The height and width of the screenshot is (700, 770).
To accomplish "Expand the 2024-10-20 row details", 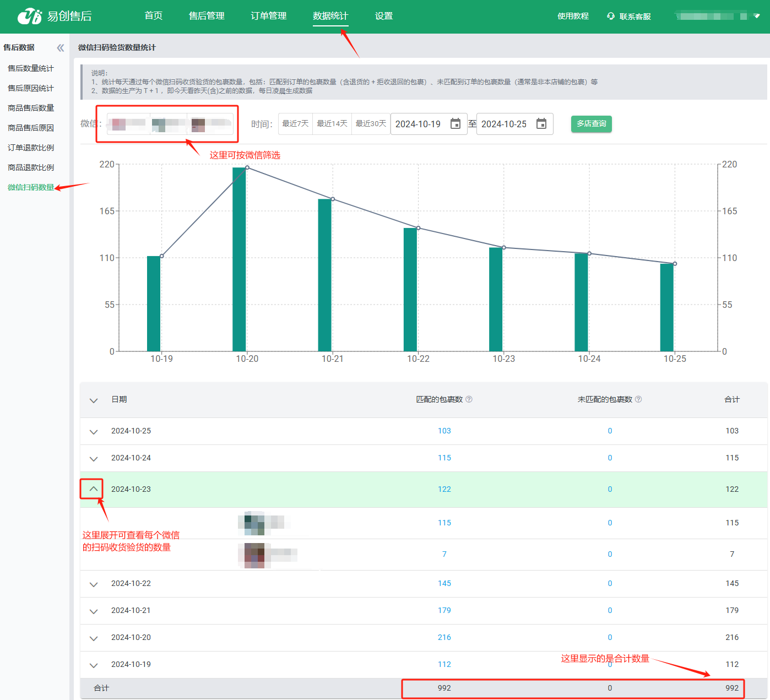I will (94, 638).
